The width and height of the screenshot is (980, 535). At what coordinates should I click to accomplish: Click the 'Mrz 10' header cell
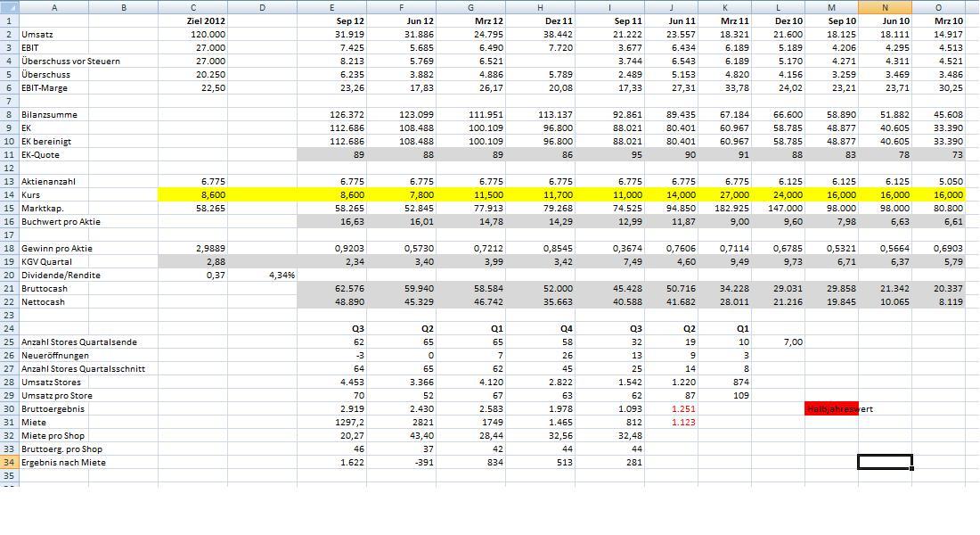point(938,21)
